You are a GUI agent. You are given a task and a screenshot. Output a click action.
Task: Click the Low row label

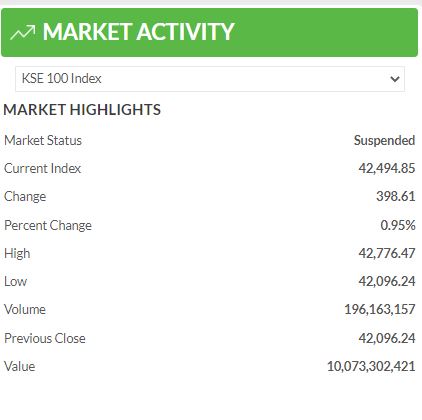pyautogui.click(x=15, y=282)
